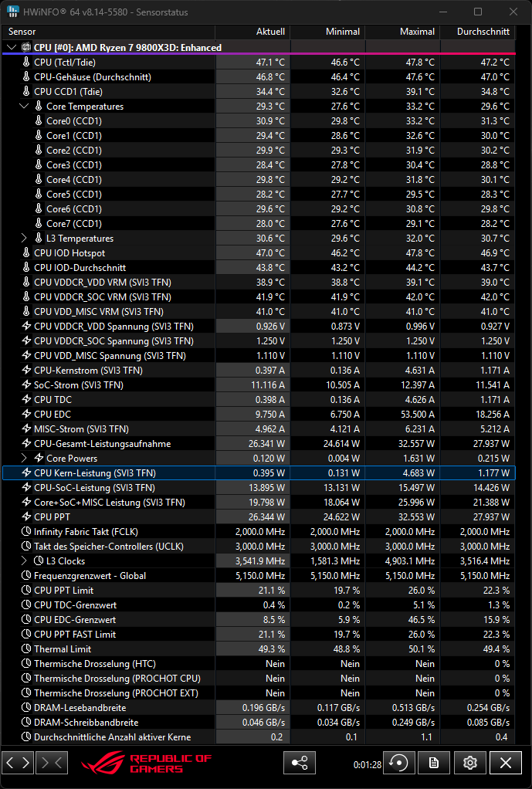Click clock icon of Thermal Limit

pos(27,648)
